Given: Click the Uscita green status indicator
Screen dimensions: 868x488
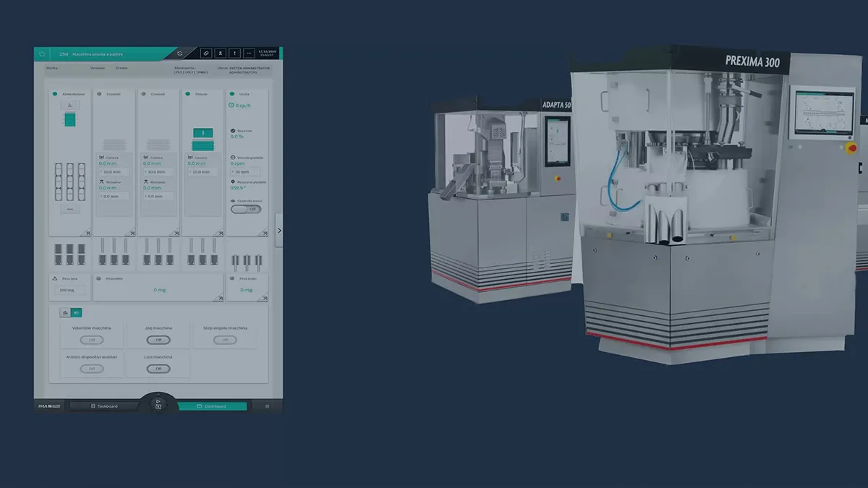Looking at the screenshot, I should coord(232,94).
